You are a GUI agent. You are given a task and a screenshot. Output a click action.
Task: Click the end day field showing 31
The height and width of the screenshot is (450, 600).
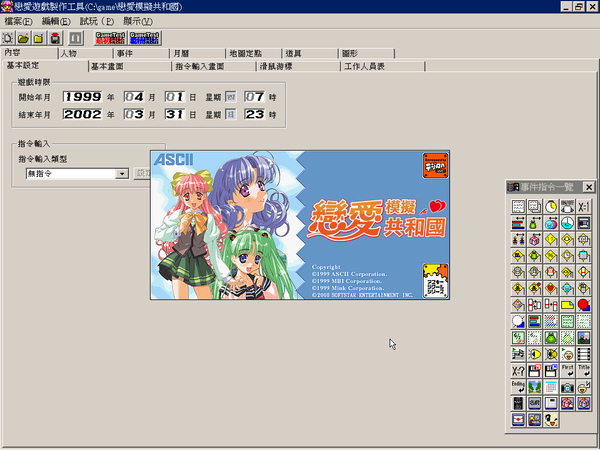point(175,114)
